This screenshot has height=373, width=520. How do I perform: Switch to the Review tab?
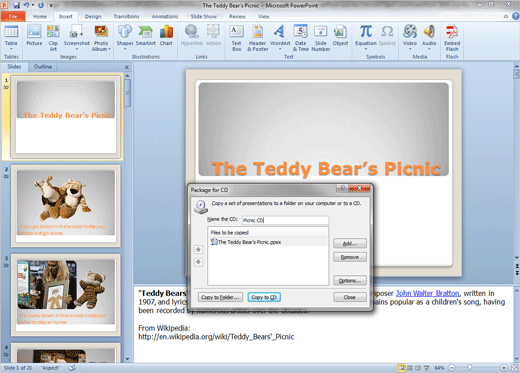point(237,16)
